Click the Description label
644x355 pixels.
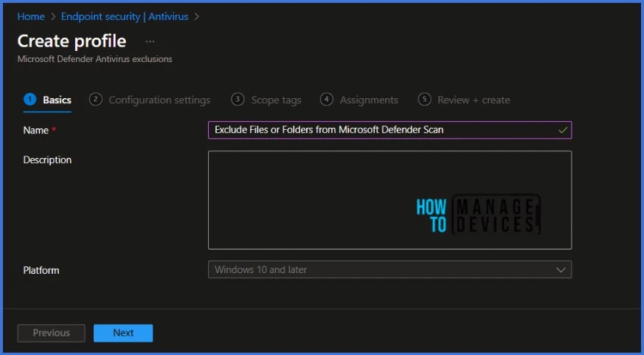click(47, 160)
